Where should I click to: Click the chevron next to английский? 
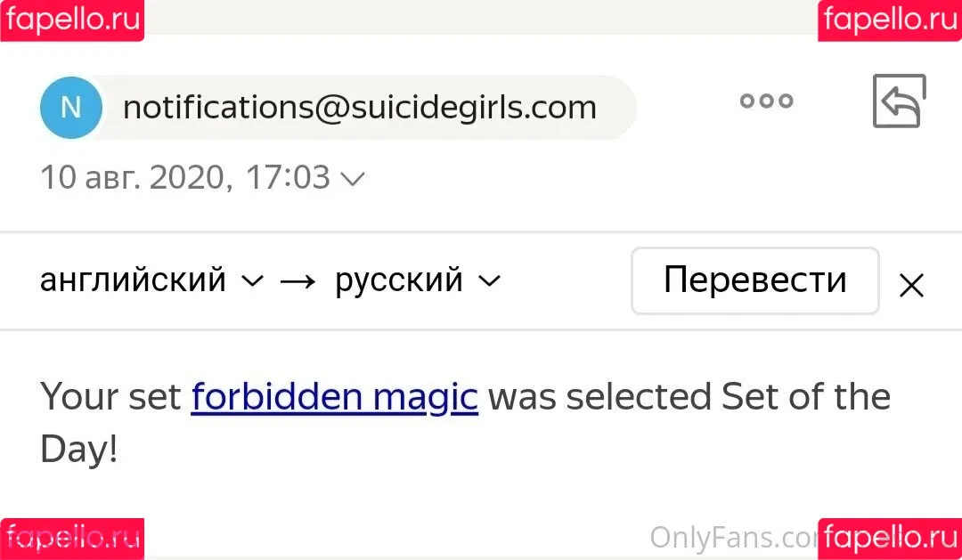(x=252, y=281)
